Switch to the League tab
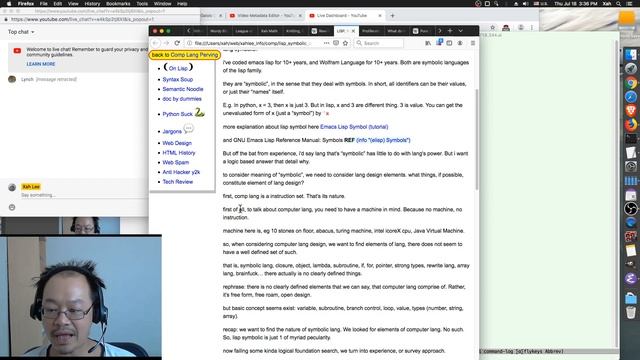640x360 pixels. 244,31
